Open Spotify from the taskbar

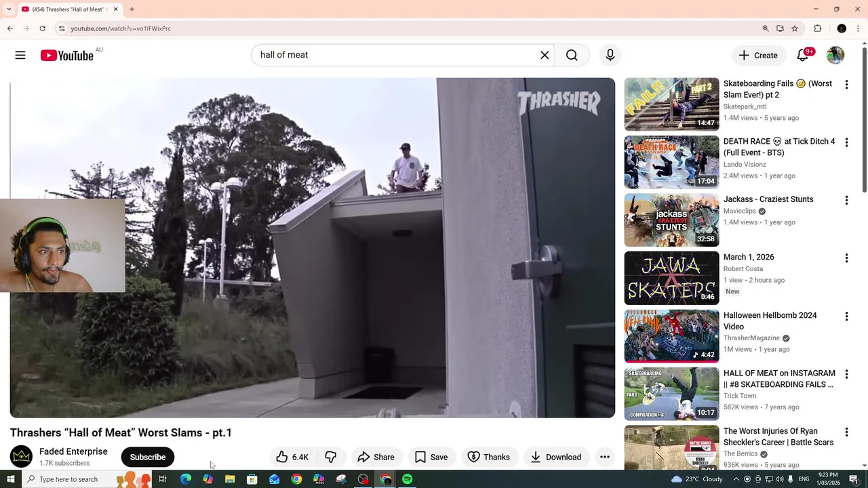click(x=407, y=479)
